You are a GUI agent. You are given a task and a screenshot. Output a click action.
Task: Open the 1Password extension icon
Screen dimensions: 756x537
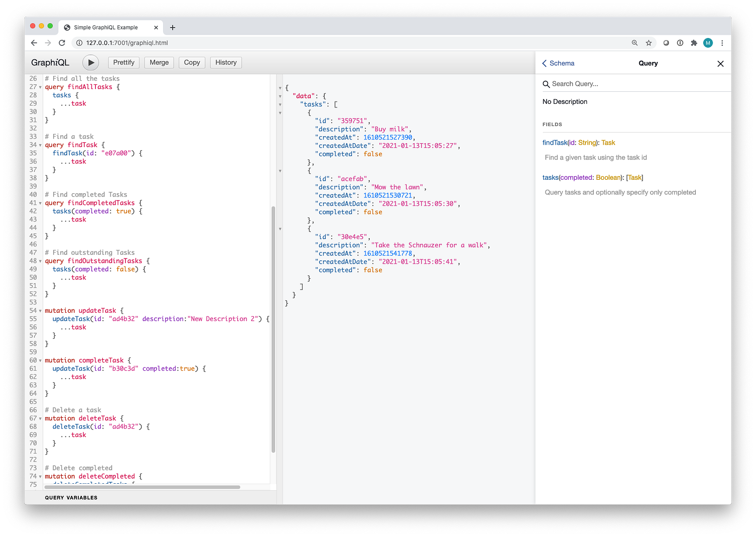point(680,43)
